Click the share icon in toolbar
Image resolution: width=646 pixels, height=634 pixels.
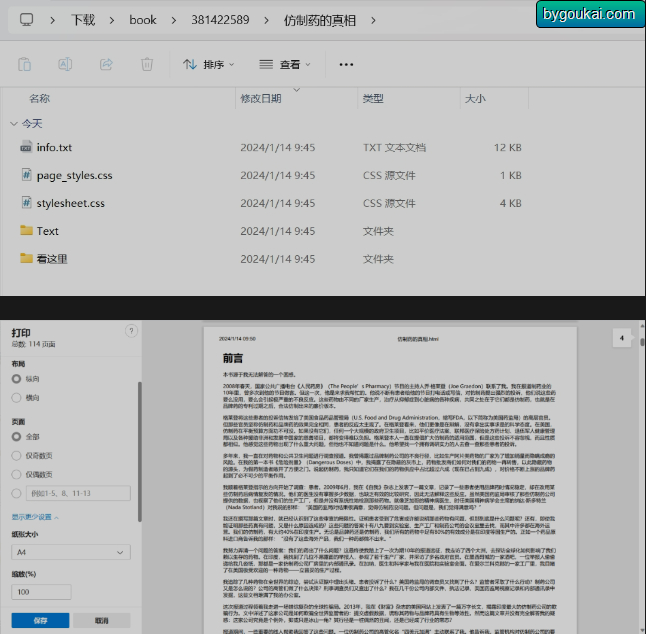(106, 64)
